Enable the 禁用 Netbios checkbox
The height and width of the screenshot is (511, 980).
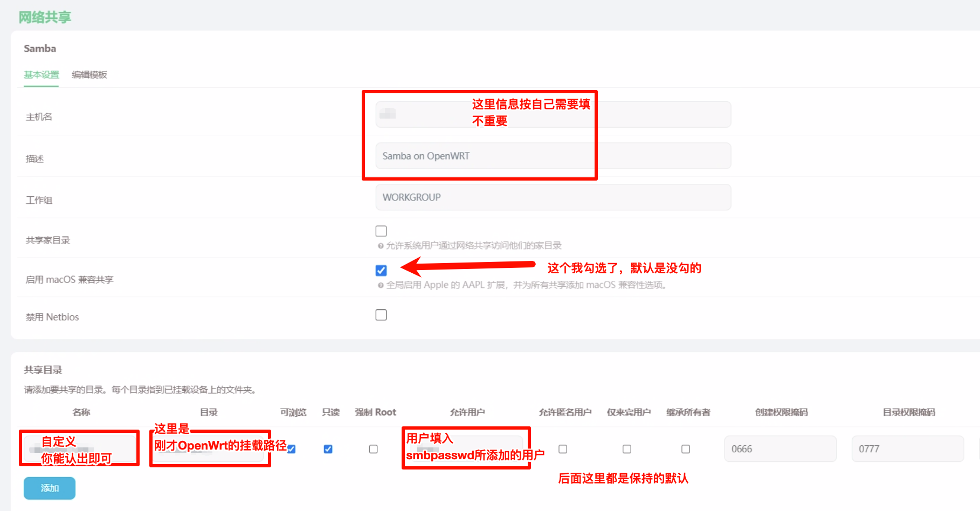(381, 314)
